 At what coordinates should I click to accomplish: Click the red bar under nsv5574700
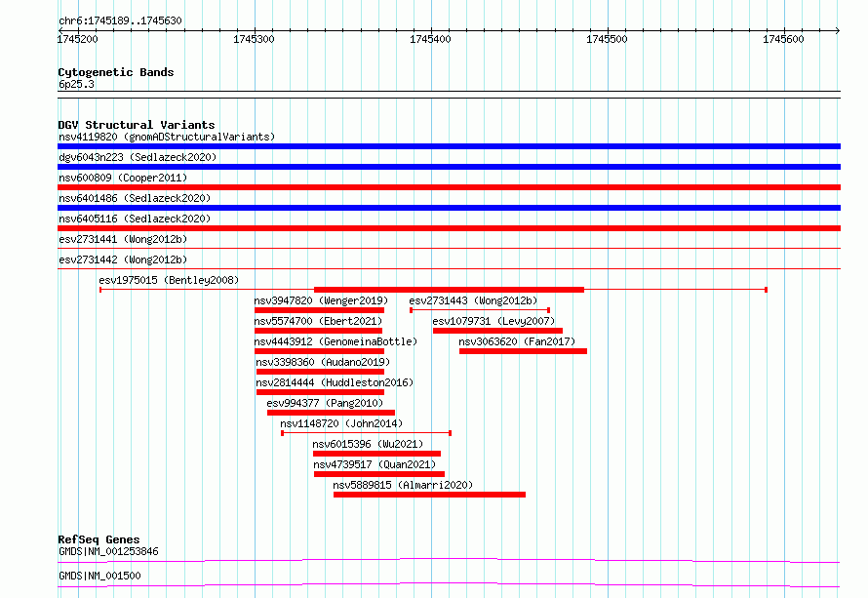click(x=318, y=331)
